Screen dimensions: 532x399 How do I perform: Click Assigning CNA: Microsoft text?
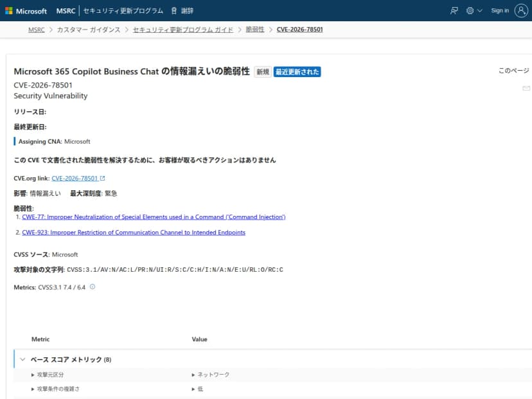pyautogui.click(x=54, y=141)
